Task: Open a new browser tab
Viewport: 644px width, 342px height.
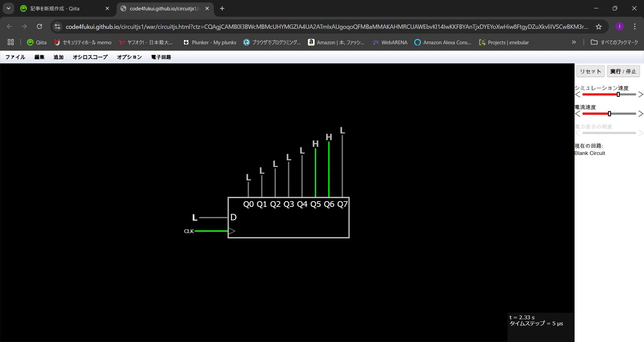Action: click(222, 8)
